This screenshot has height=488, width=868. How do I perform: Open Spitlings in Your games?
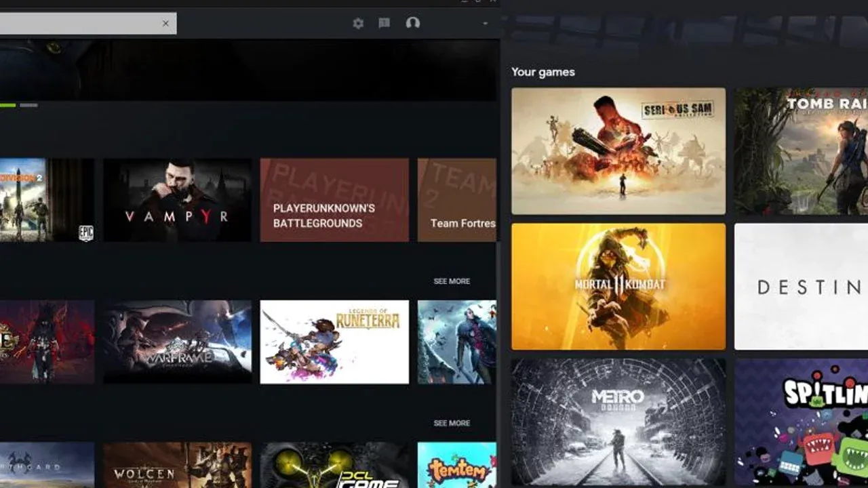pos(801,423)
